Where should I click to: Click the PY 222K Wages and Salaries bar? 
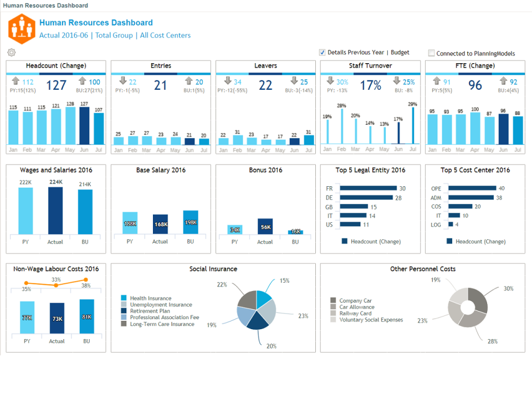26,211
